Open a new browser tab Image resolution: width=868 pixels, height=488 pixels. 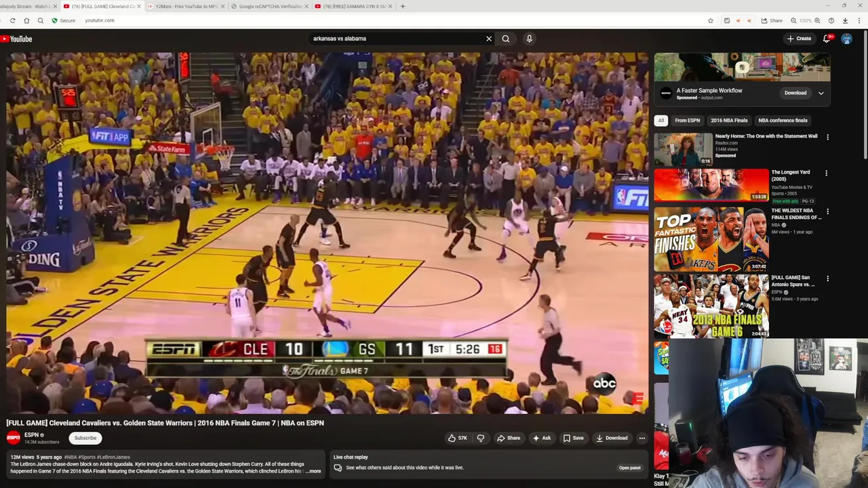click(x=403, y=6)
